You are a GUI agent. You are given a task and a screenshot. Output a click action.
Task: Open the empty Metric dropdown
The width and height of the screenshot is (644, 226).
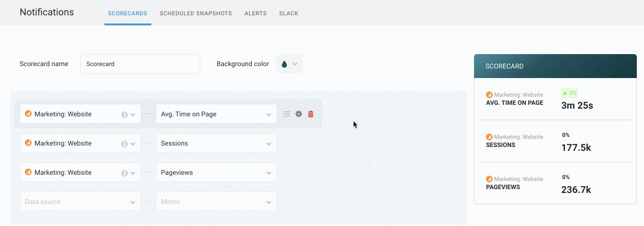point(216,202)
